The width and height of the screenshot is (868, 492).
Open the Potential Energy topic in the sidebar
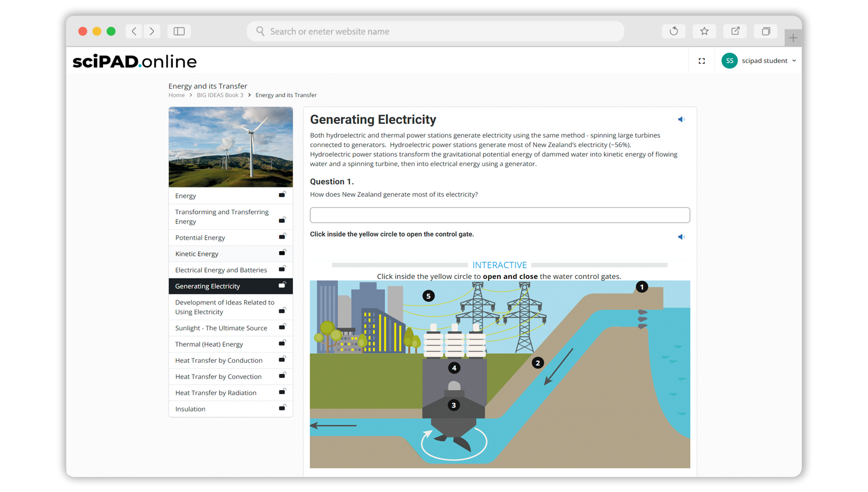pyautogui.click(x=200, y=237)
